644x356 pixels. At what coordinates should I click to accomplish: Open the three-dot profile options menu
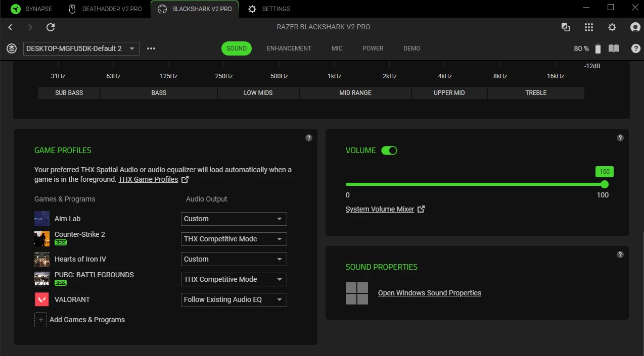click(151, 48)
